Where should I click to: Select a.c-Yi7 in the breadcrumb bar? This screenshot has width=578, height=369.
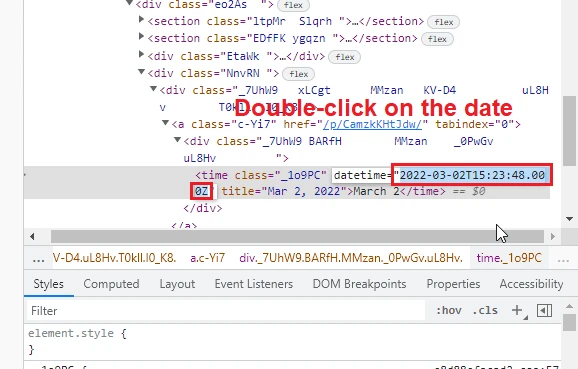point(208,258)
